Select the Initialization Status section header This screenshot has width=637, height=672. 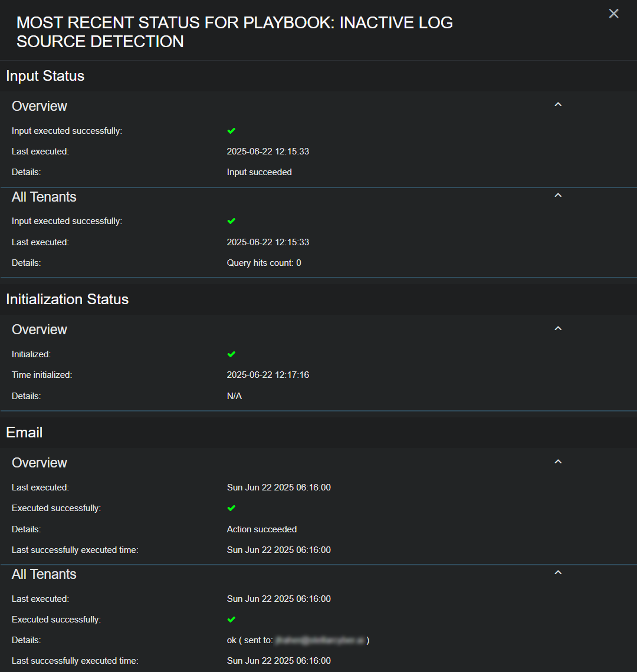[67, 299]
